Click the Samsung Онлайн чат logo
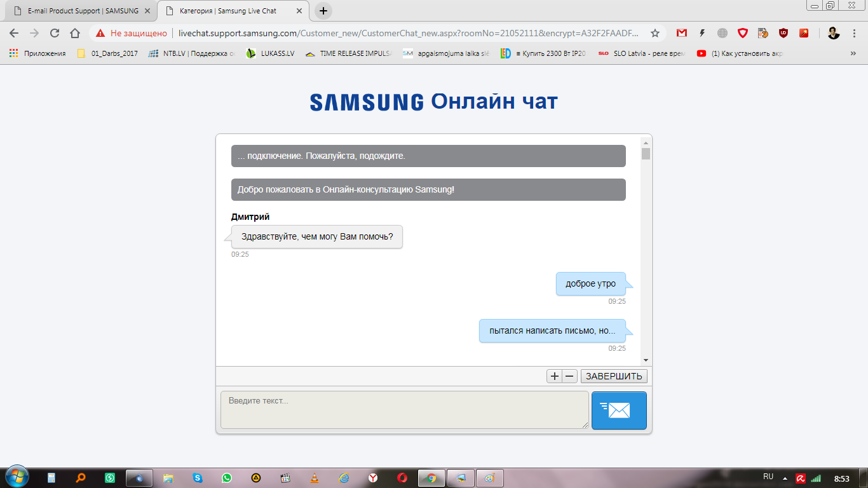The image size is (868, 488). click(x=433, y=102)
